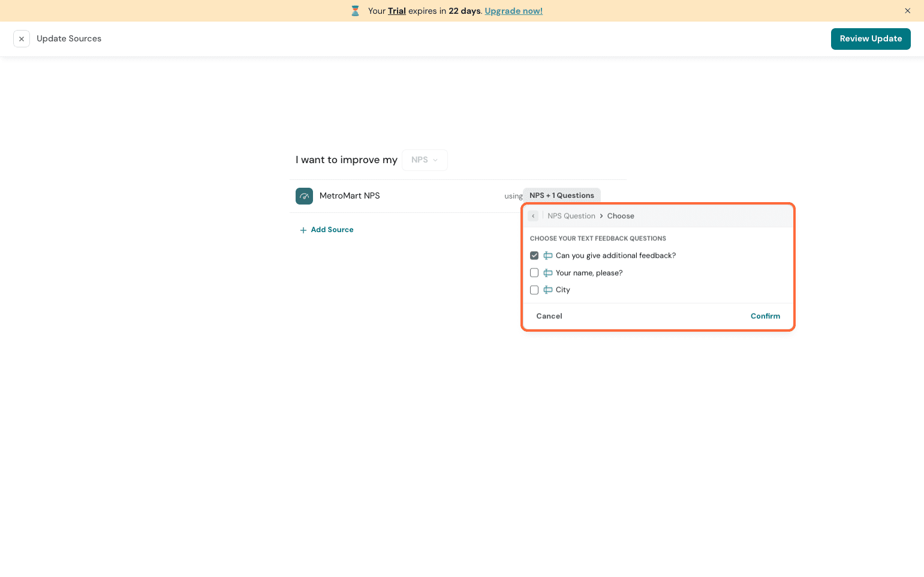This screenshot has height=577, width=924.
Task: Click the text icon beside additional feedback question
Action: click(548, 256)
